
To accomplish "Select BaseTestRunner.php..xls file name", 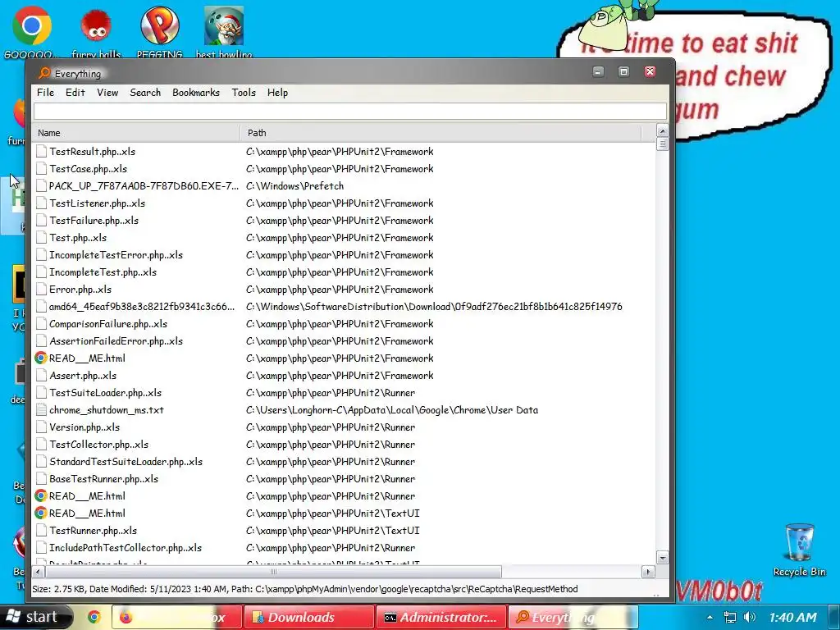I will coord(104,479).
